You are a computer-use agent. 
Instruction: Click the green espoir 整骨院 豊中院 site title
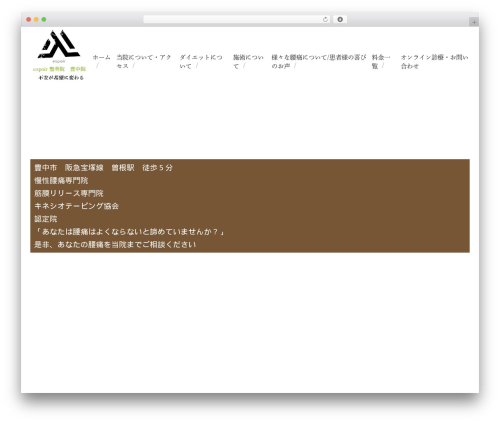(x=59, y=69)
